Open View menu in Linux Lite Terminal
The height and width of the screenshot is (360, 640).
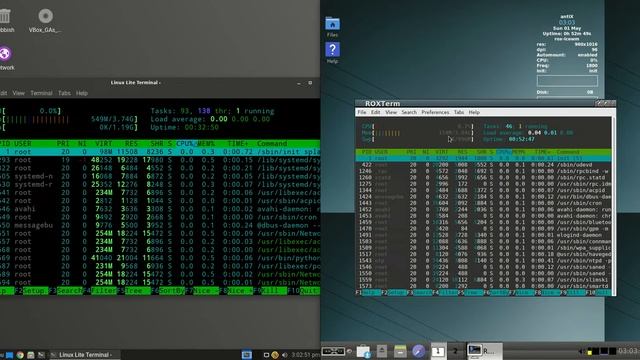click(18, 93)
